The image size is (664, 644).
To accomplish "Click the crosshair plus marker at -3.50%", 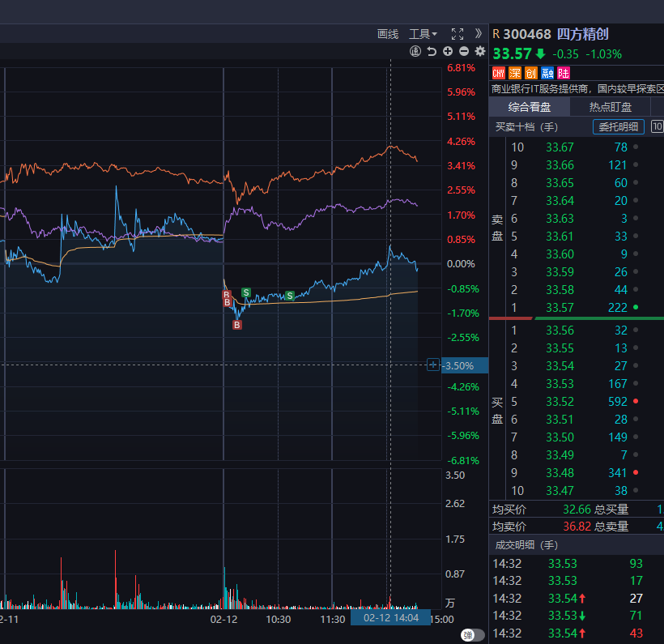I will (432, 365).
